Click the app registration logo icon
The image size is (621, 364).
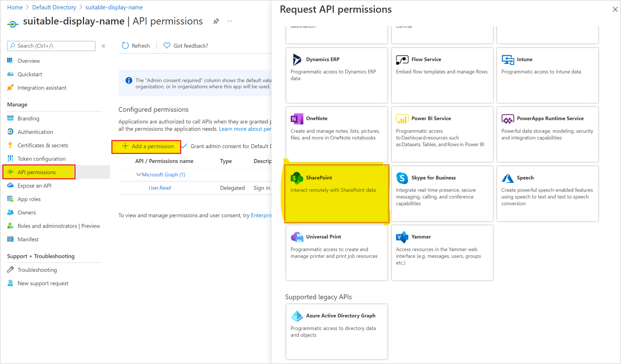(x=13, y=24)
